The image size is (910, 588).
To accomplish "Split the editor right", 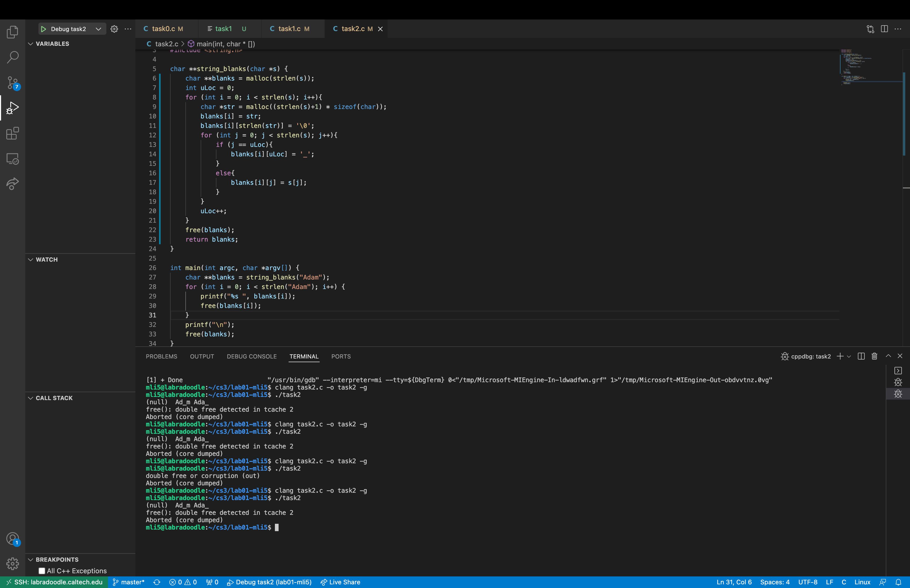I will [x=884, y=29].
